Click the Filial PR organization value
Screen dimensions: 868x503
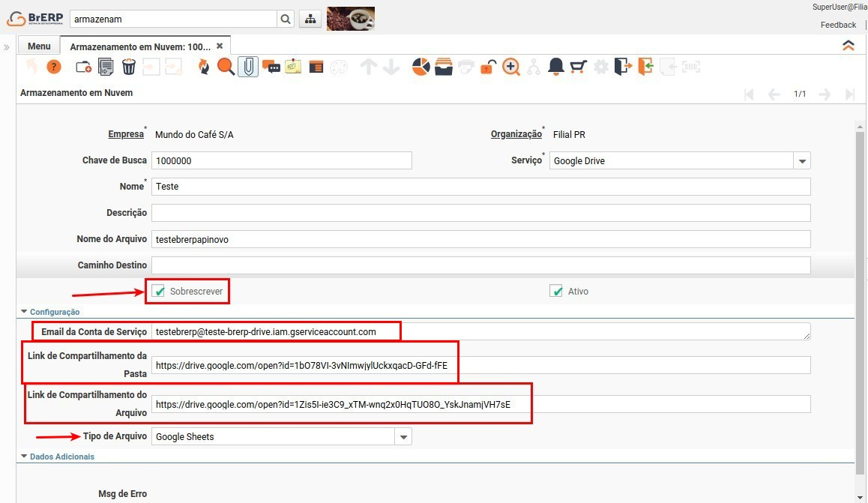[569, 134]
